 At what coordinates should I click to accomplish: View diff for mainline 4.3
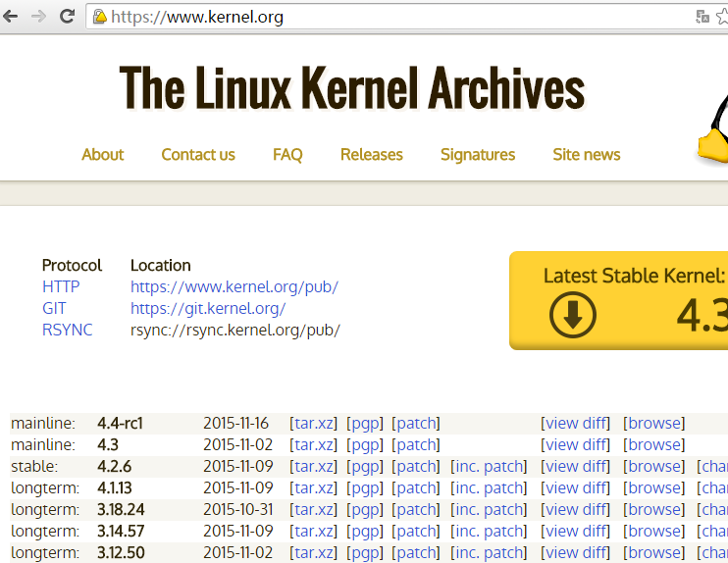point(575,444)
